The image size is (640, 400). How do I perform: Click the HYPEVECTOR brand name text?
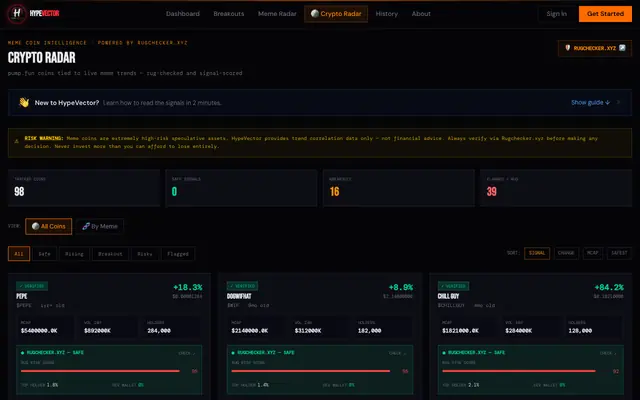point(44,13)
